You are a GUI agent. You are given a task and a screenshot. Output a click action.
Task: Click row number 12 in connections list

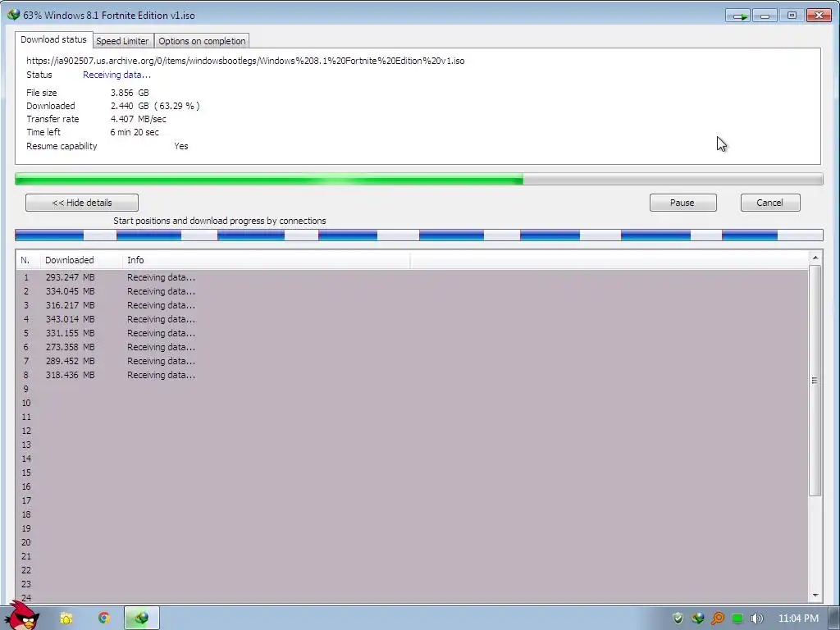tap(26, 431)
